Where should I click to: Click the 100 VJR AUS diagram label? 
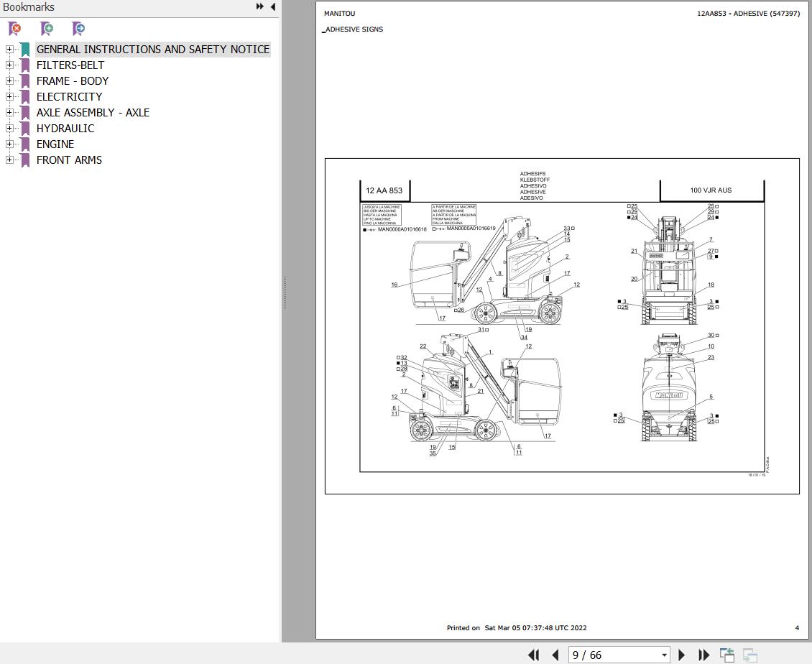click(711, 190)
